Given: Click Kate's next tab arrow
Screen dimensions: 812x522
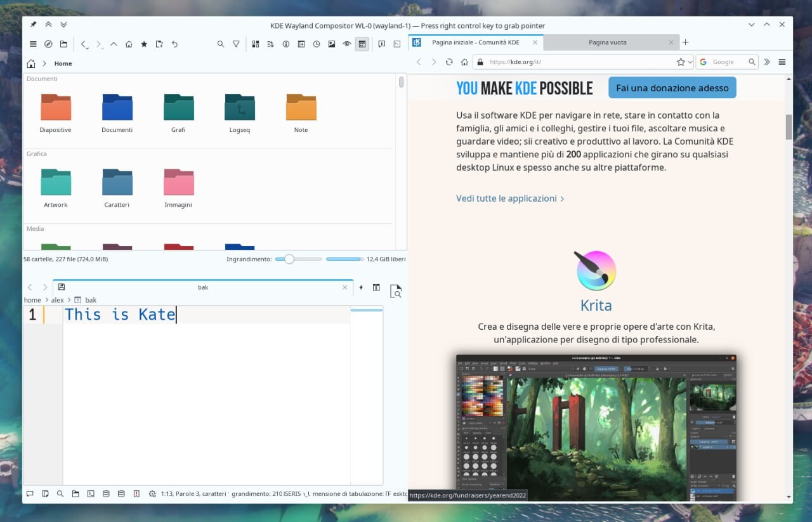Looking at the screenshot, I should click(45, 287).
